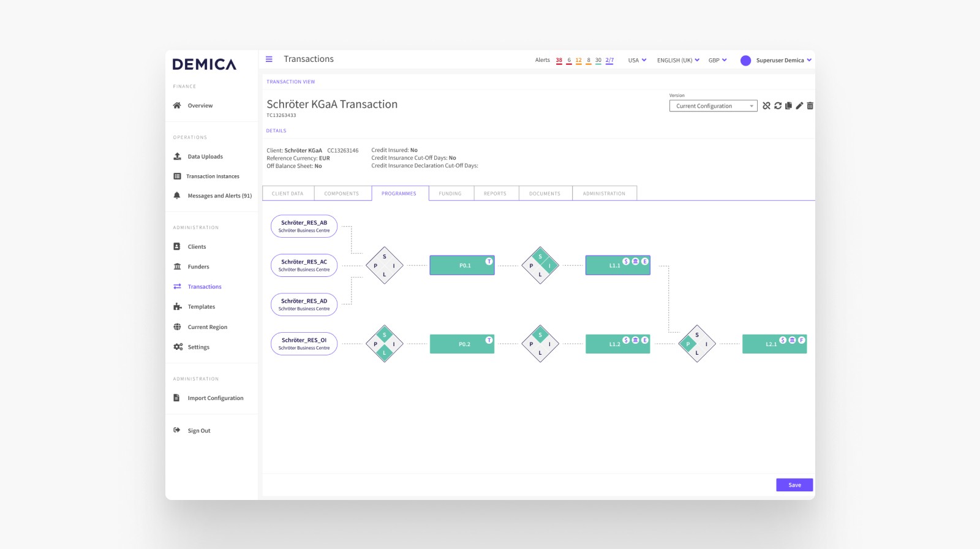980x549 pixels.
Task: Toggle P segment of diamond before L2.1
Action: tap(688, 344)
